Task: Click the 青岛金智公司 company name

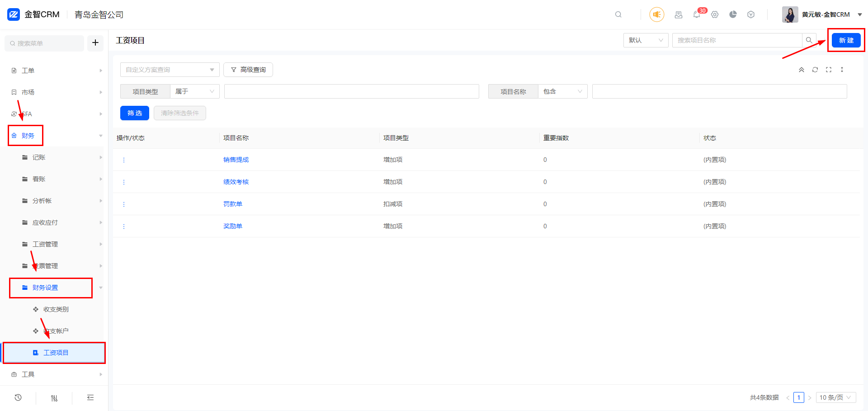Action: click(99, 14)
